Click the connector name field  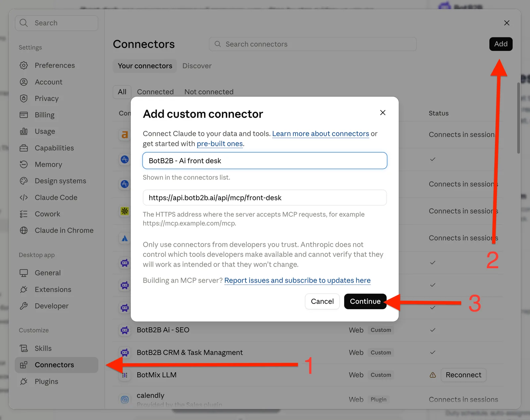click(x=265, y=161)
